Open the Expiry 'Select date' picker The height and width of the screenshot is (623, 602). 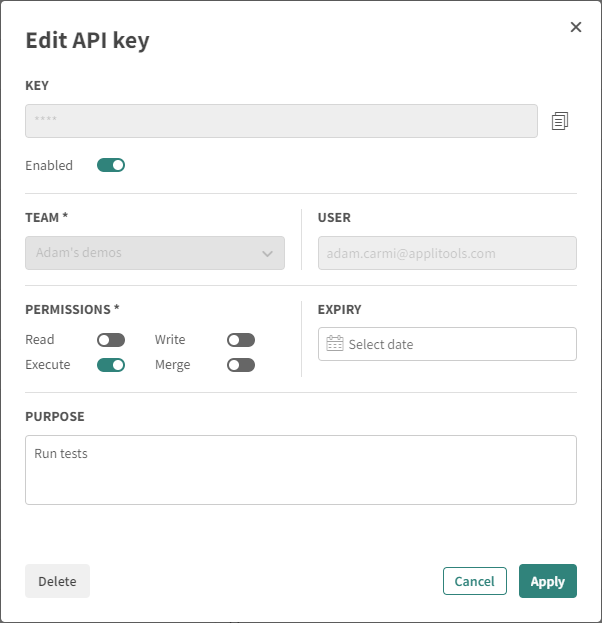(447, 344)
